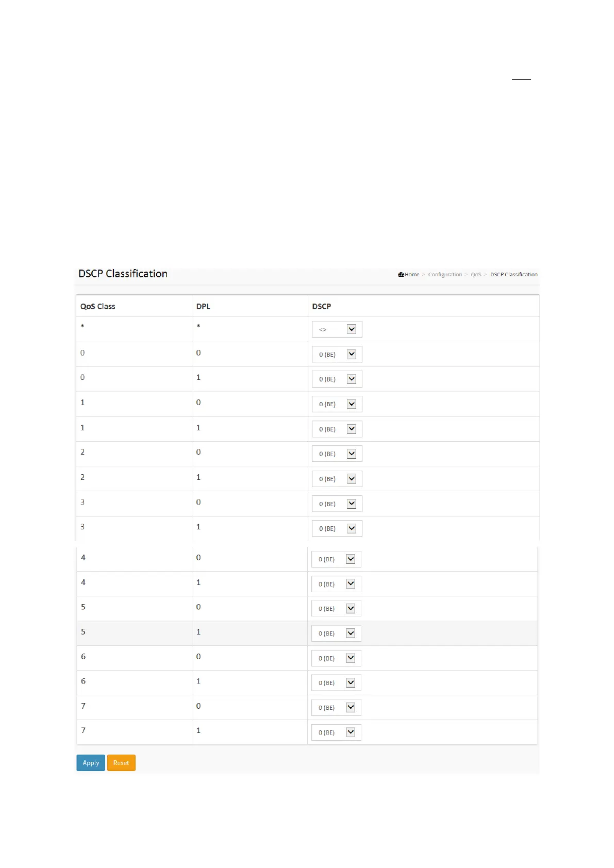Select DSCP dropdown for QoS 2 DPL 1
The height and width of the screenshot is (868, 614).
(x=337, y=479)
